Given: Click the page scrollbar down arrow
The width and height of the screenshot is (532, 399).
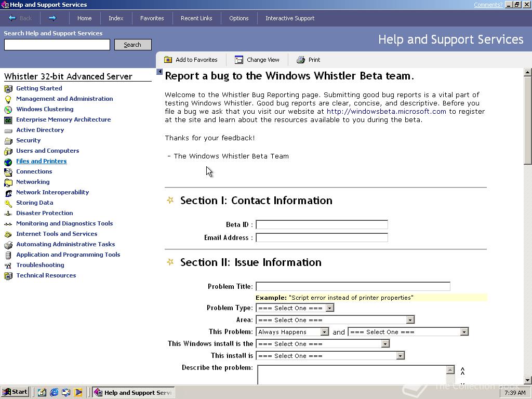Looking at the screenshot, I should tap(528, 380).
